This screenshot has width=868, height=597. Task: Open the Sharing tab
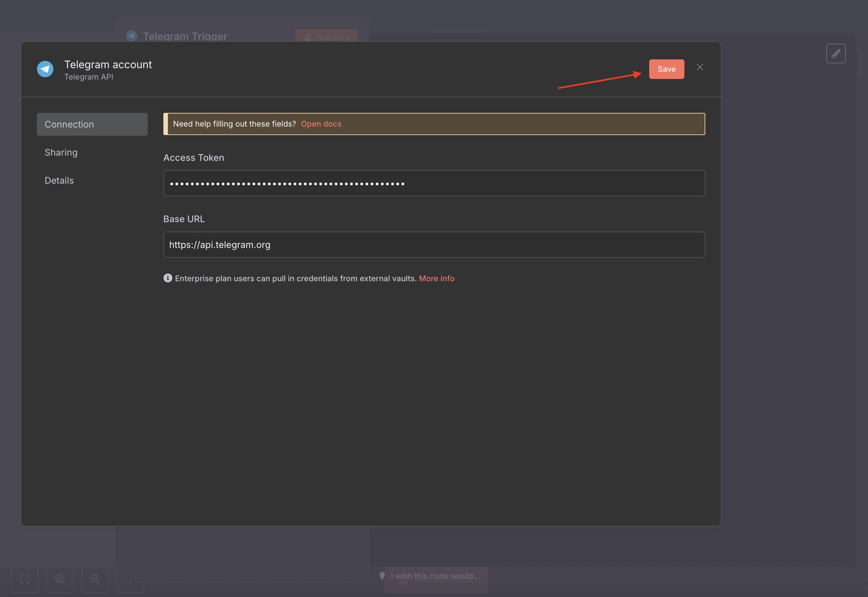(x=61, y=152)
